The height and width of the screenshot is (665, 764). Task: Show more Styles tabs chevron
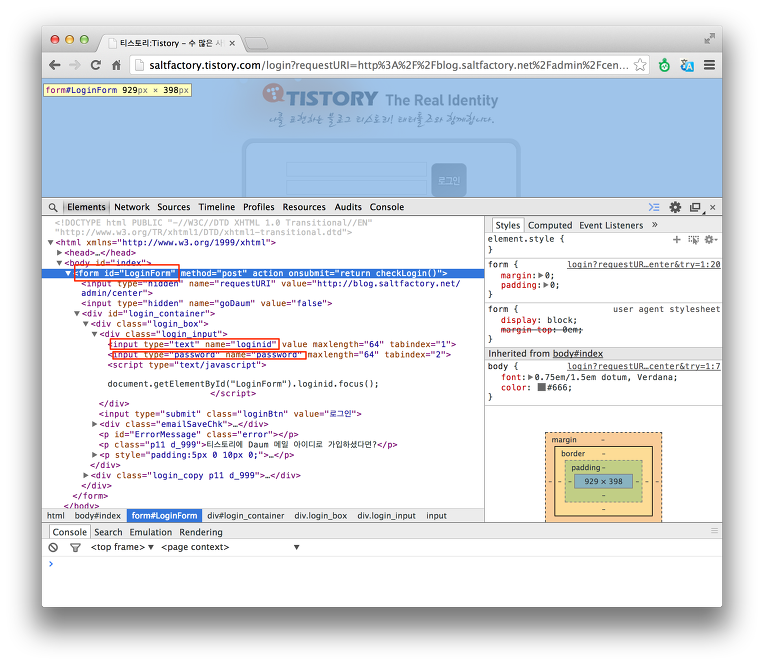[x=654, y=225]
